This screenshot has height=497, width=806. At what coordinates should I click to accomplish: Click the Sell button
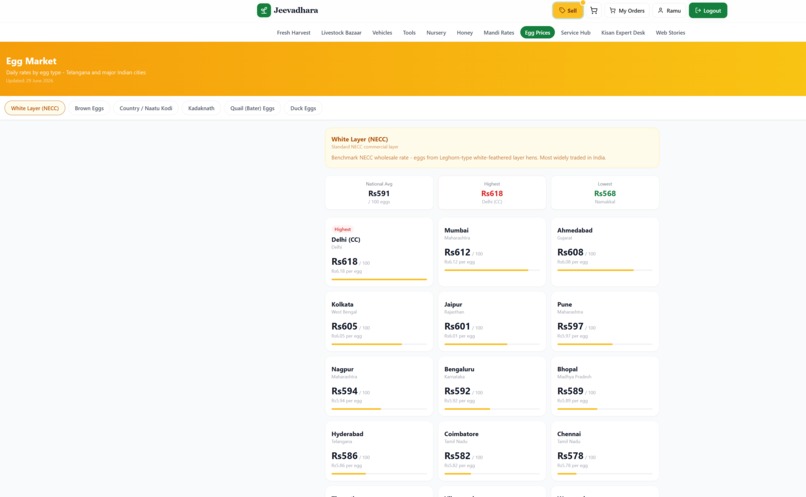pos(567,10)
